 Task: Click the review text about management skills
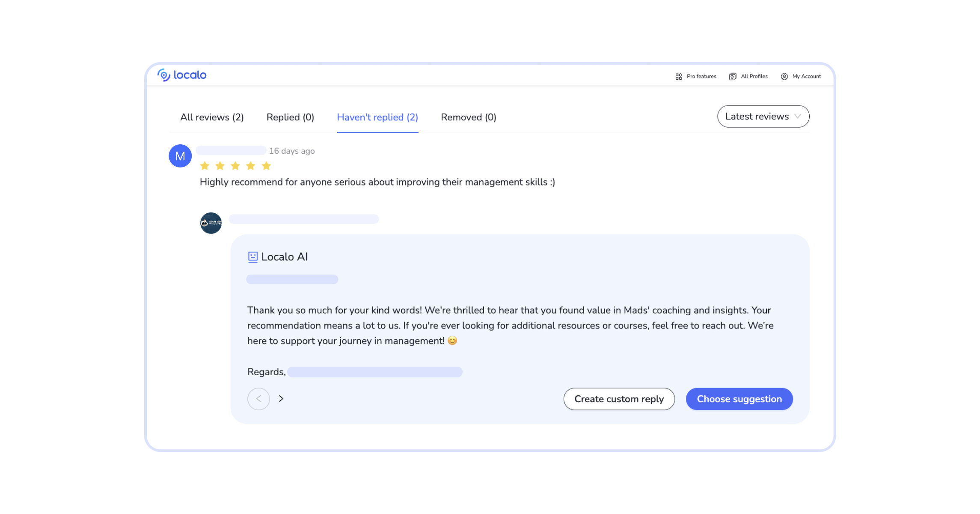point(377,182)
